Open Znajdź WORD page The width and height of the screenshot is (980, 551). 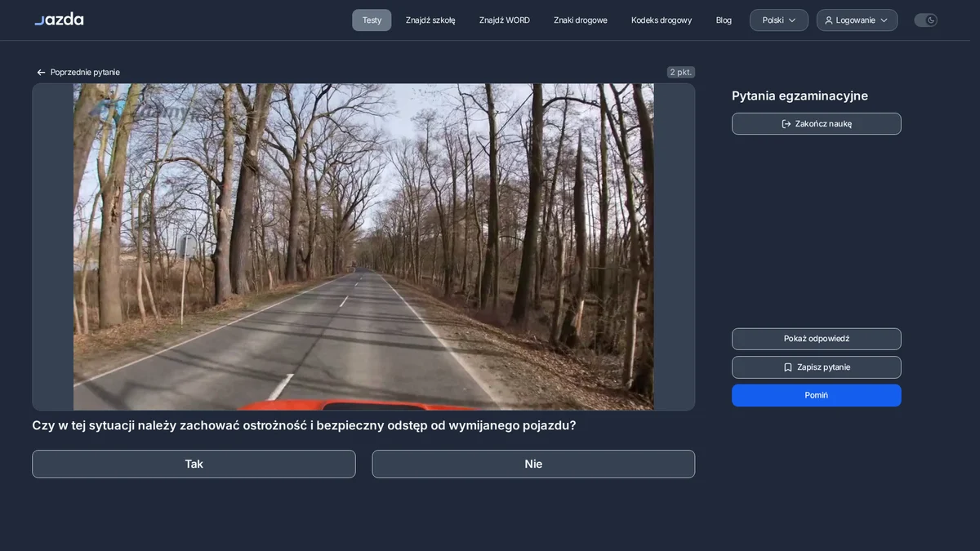coord(505,20)
